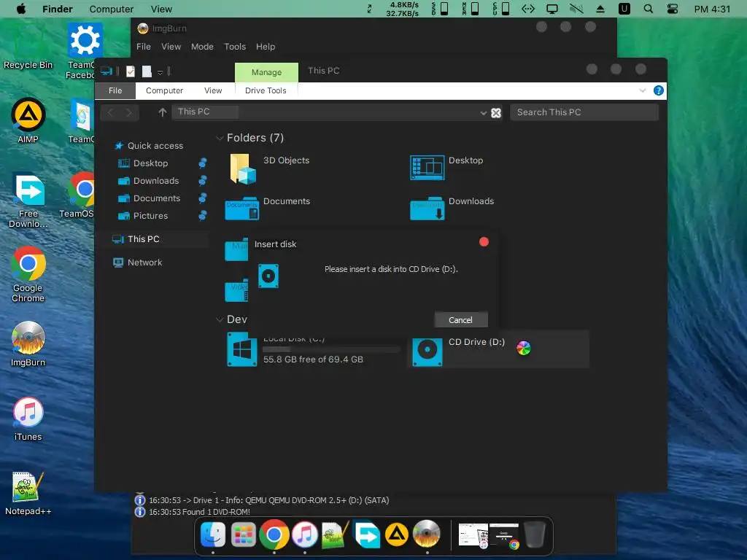This screenshot has height=560, width=747.
Task: Click the muted volume menu bar icon
Action: pos(576,9)
